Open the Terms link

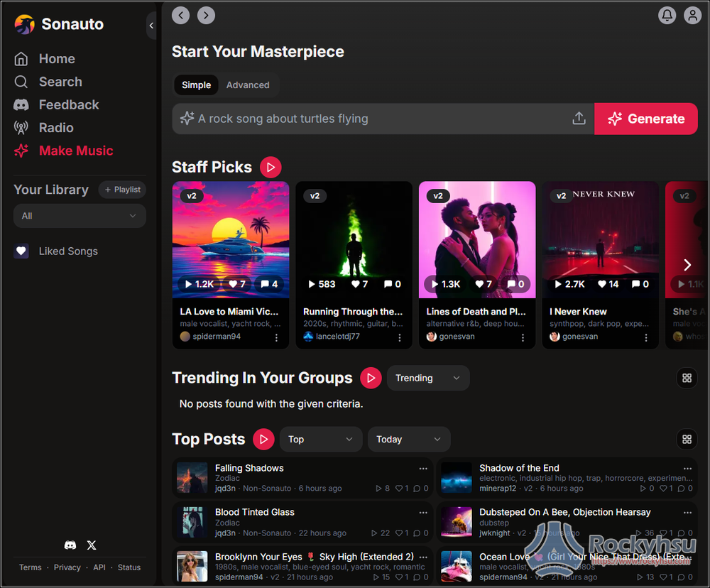(x=31, y=567)
